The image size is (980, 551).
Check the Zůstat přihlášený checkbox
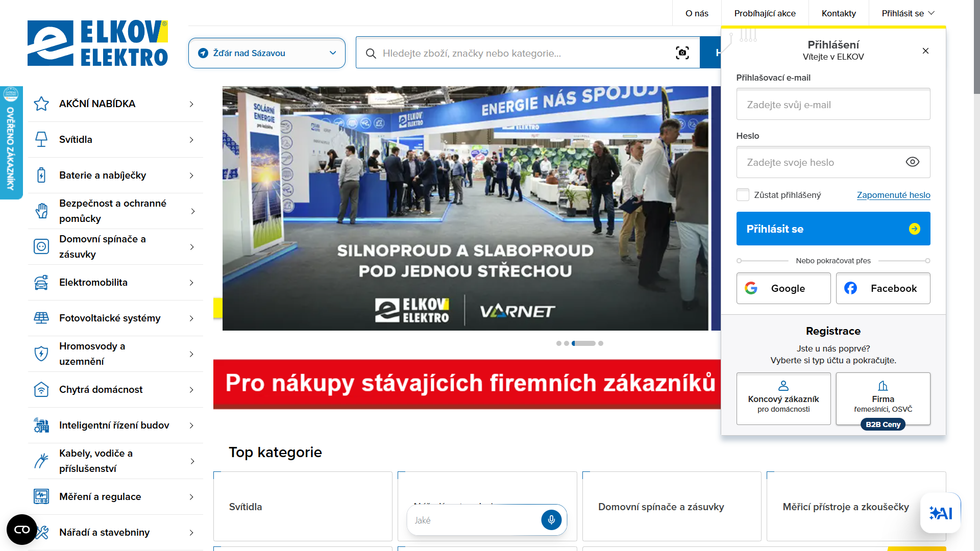[743, 194]
